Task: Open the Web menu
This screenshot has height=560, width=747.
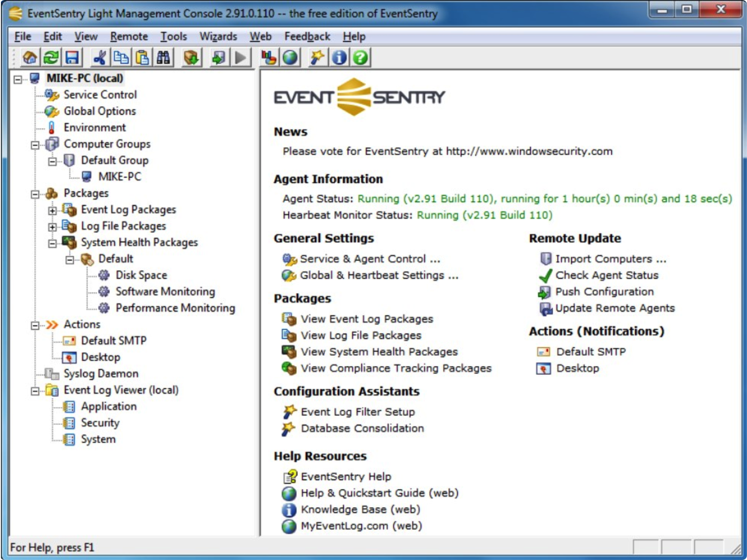Action: point(260,36)
